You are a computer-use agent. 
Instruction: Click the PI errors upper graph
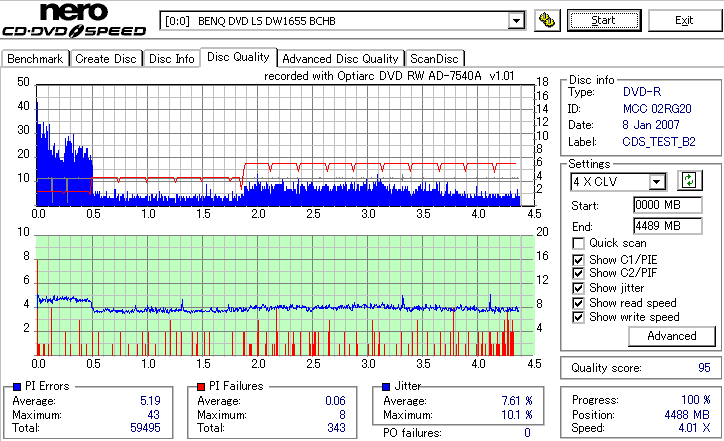285,145
